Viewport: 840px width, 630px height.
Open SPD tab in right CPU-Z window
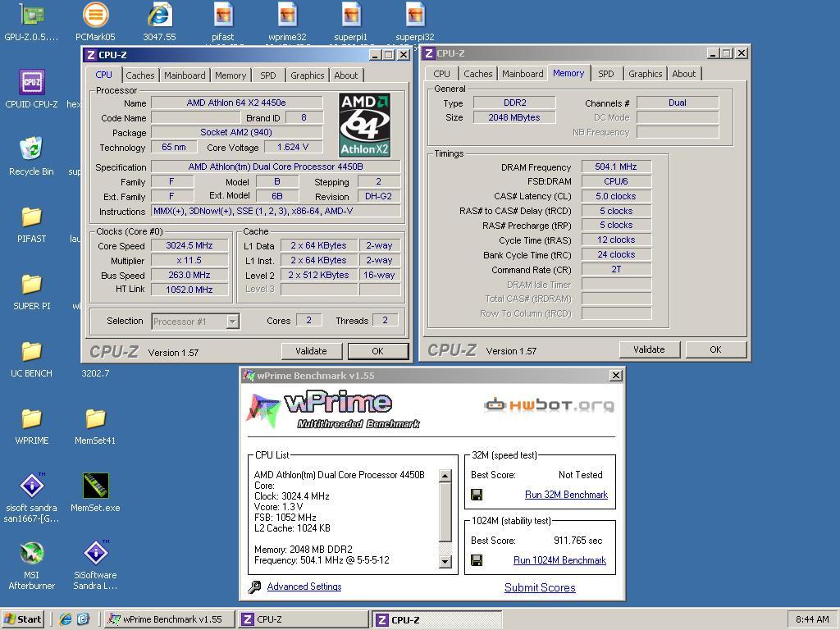click(x=606, y=74)
